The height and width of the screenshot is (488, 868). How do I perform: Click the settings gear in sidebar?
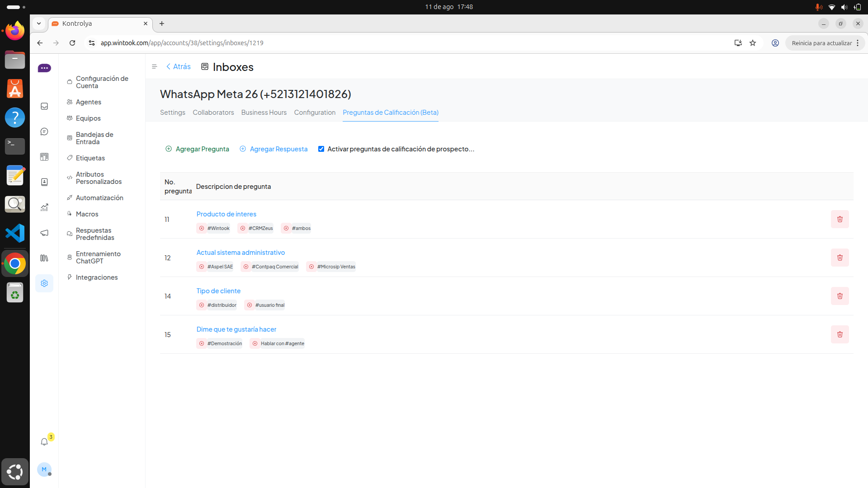[x=44, y=283]
